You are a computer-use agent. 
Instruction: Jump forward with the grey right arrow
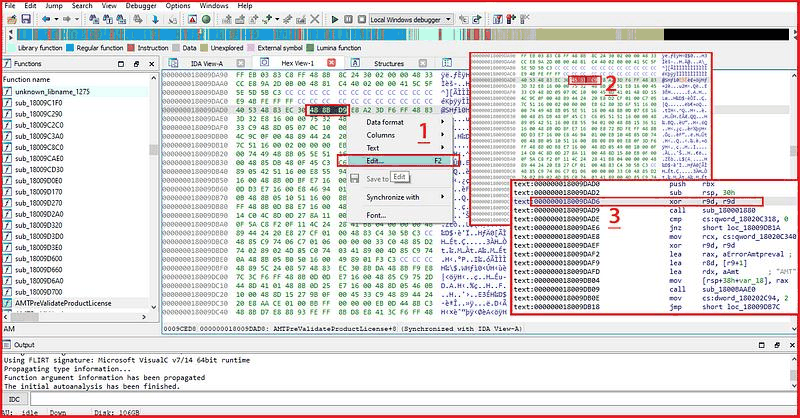pyautogui.click(x=67, y=19)
